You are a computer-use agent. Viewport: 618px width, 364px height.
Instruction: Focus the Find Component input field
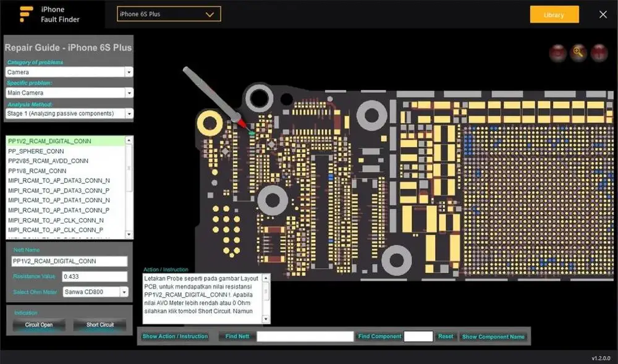[418, 336]
